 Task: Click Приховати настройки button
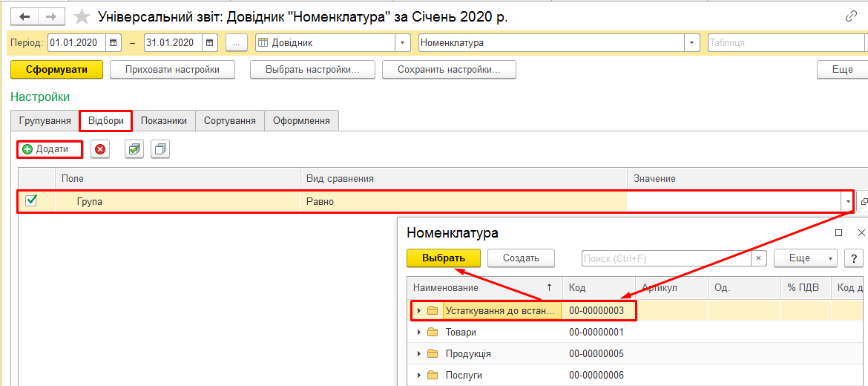[x=172, y=70]
